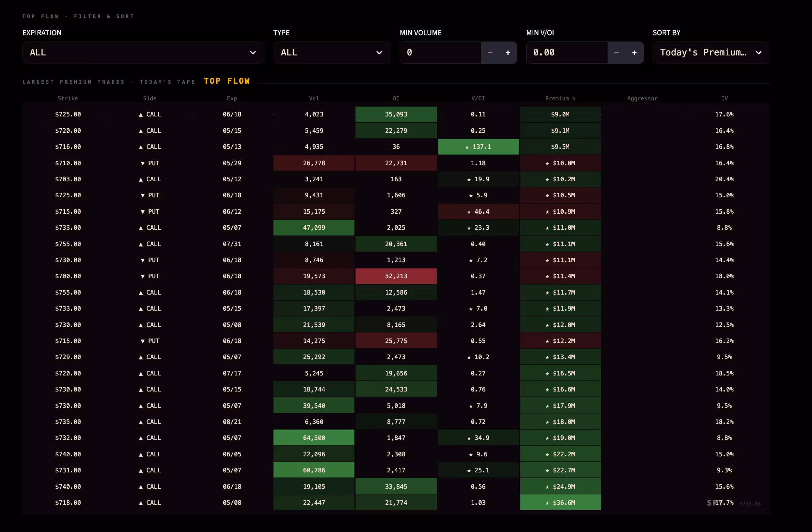Click the V/OI column header

coord(478,99)
